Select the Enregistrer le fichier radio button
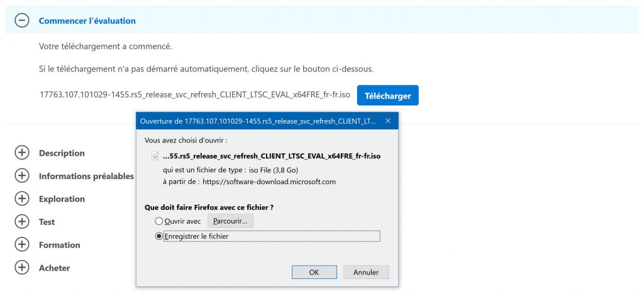644x294 pixels. (x=159, y=236)
